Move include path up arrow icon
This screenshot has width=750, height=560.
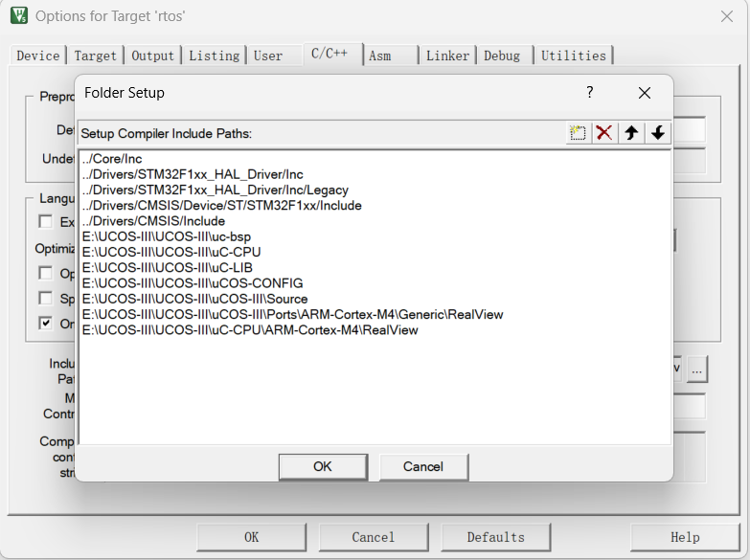pyautogui.click(x=631, y=132)
